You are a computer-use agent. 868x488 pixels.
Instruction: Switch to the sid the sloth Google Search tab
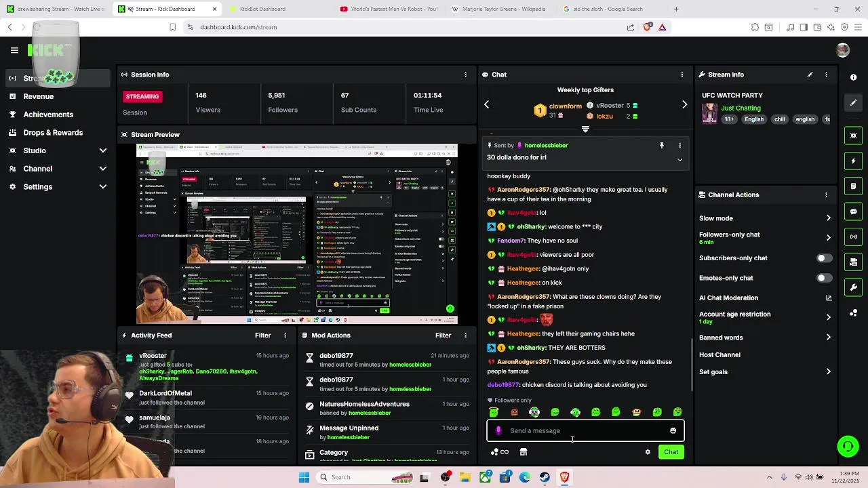pos(608,9)
